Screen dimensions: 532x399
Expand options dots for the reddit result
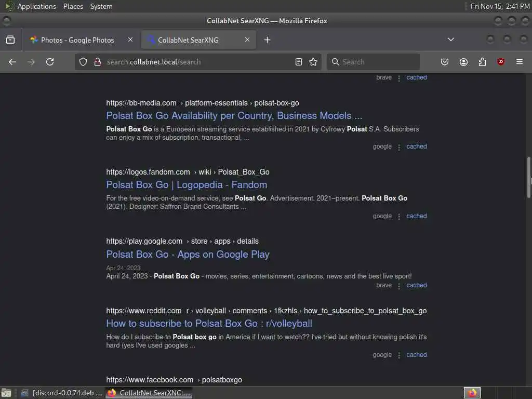pos(399,355)
